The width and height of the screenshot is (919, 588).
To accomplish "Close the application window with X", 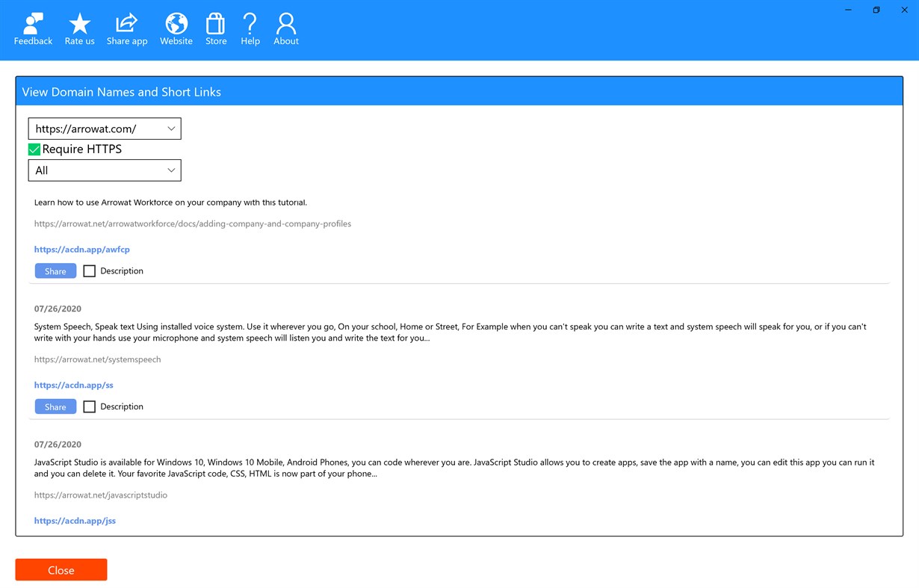I will [x=904, y=10].
